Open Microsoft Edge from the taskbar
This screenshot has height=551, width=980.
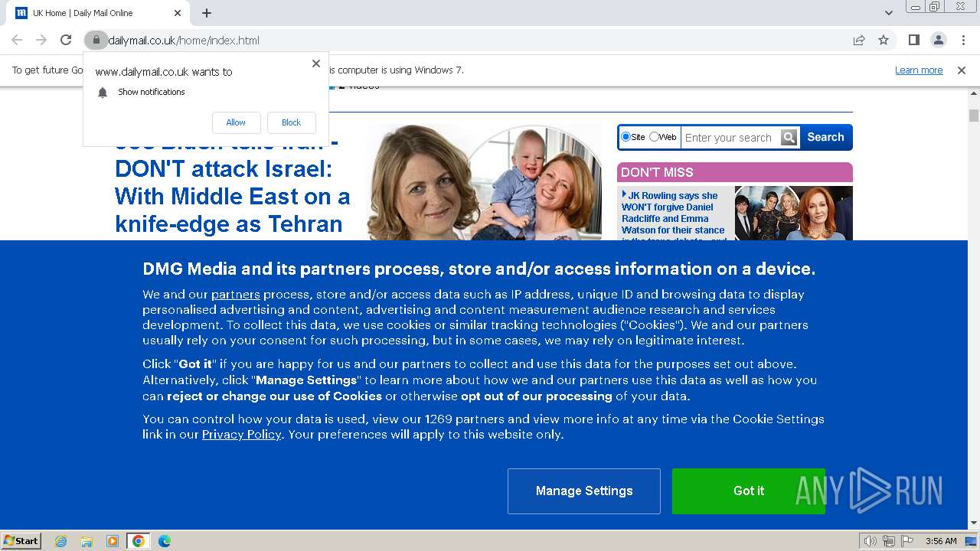[165, 541]
